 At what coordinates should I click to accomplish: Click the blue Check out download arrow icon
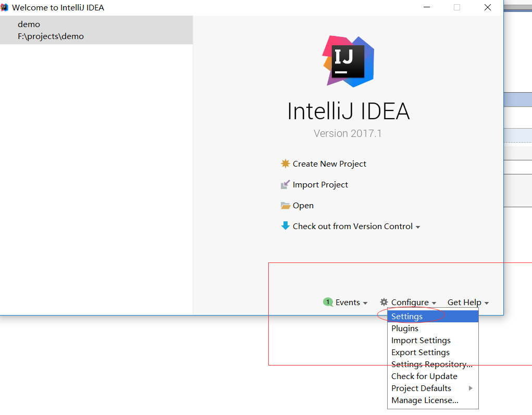[286, 226]
